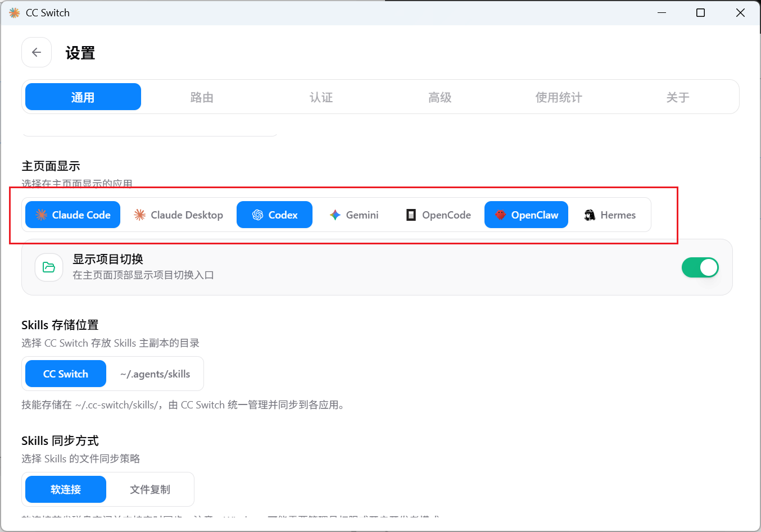The width and height of the screenshot is (761, 532).
Task: Toggle Claude Code on the main page
Action: (73, 215)
